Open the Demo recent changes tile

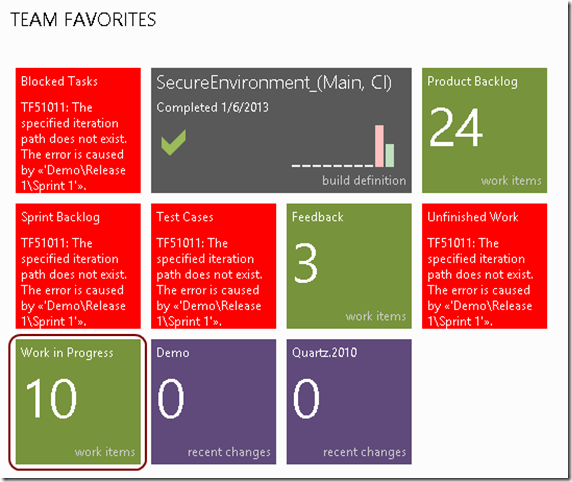214,402
